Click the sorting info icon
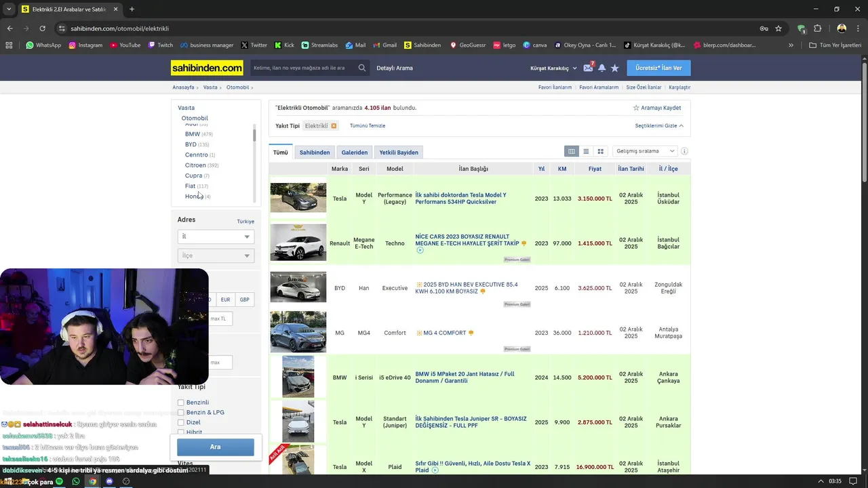Screen dimensions: 868x488 pos(684,151)
